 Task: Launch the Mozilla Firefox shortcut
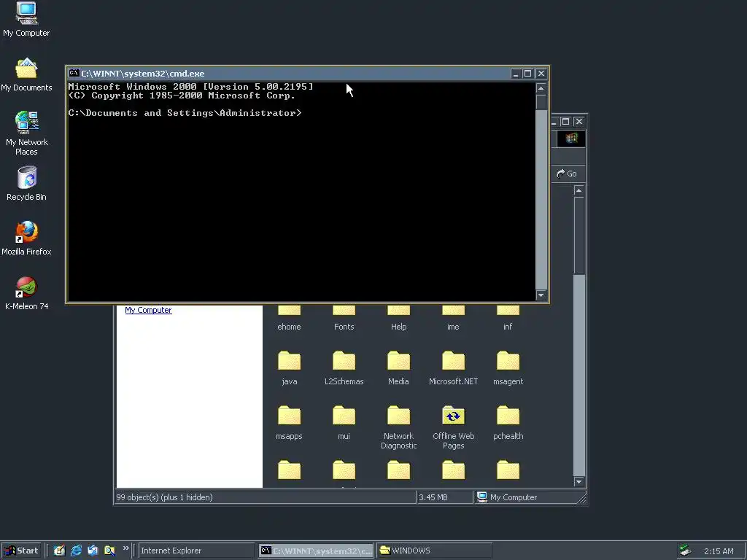(26, 238)
